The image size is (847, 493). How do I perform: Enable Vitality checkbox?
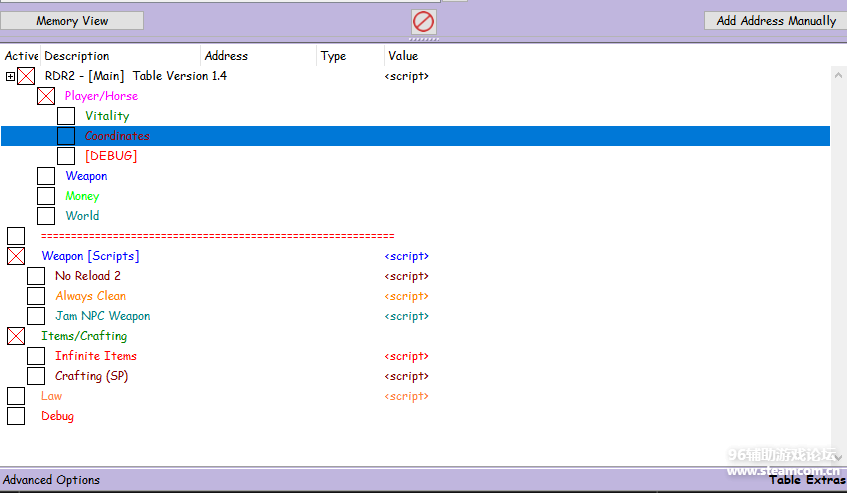tap(66, 116)
